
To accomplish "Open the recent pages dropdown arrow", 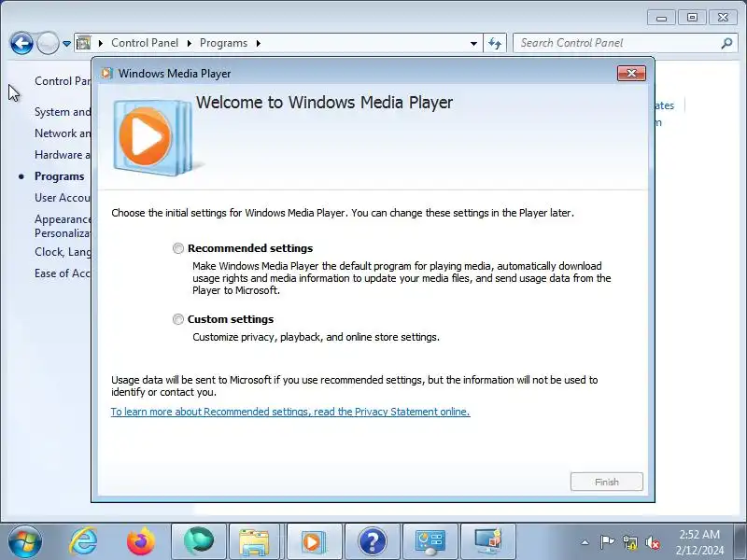I will coord(66,43).
